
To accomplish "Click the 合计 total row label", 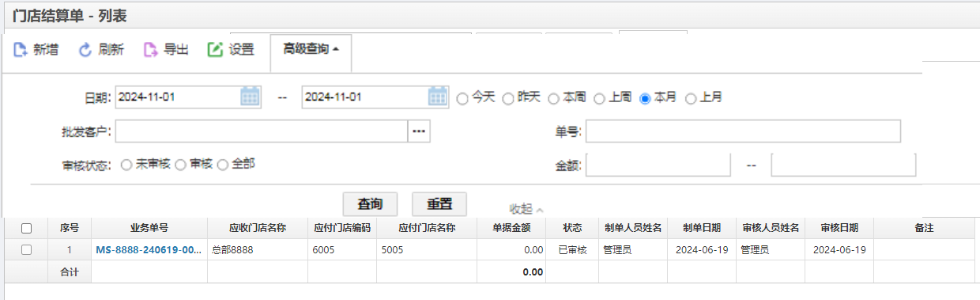I will [70, 272].
